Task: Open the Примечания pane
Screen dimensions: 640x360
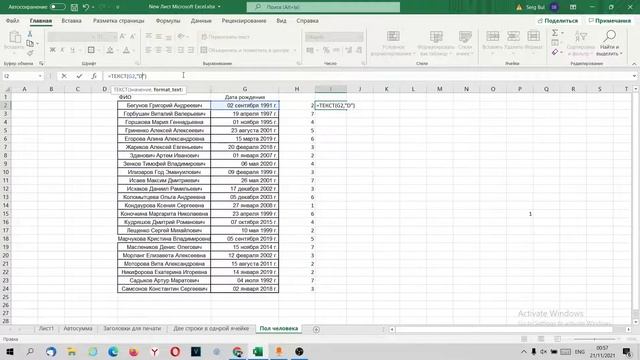Action: (x=610, y=20)
